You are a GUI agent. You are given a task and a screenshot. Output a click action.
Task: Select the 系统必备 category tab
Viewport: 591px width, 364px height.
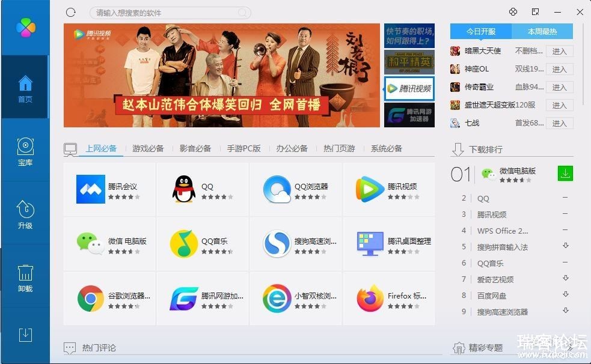click(x=387, y=148)
